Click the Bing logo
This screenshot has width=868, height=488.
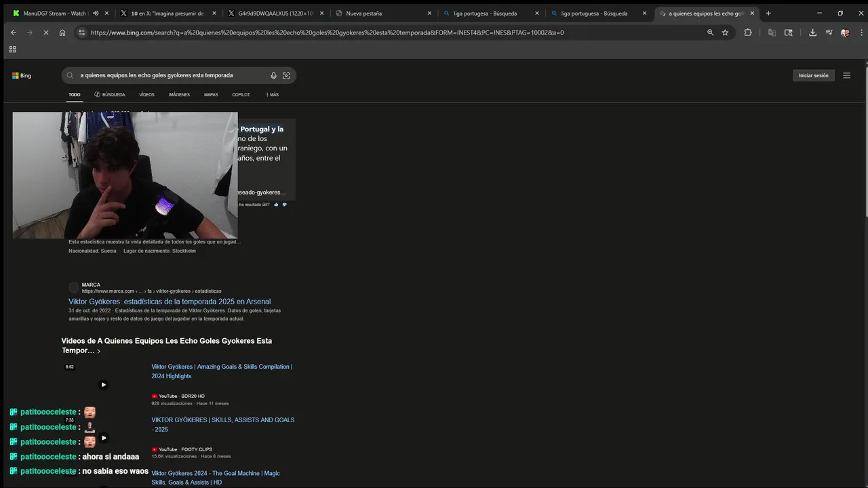click(22, 76)
